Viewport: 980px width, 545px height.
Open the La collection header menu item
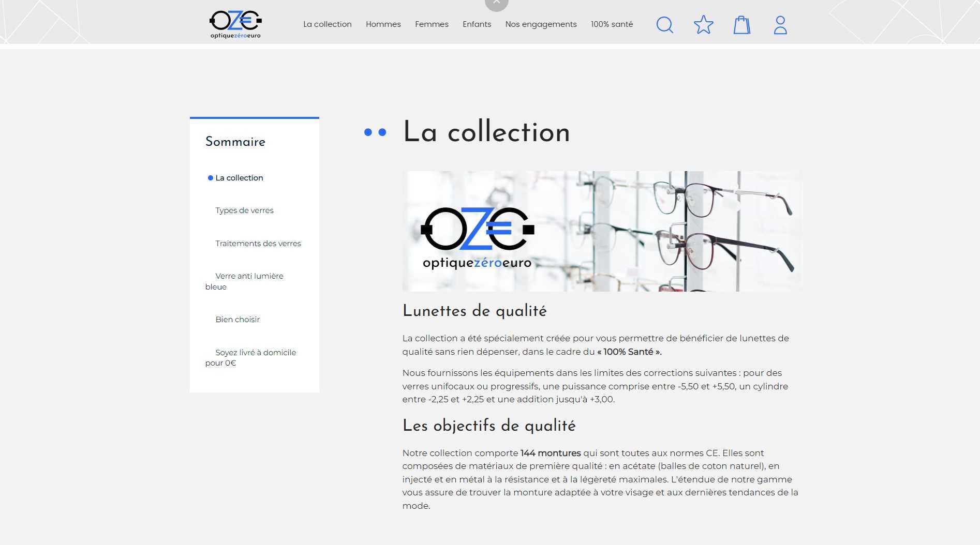[327, 24]
